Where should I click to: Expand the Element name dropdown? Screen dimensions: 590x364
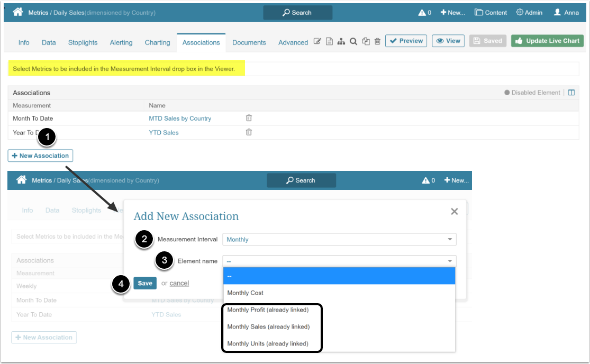tap(339, 261)
